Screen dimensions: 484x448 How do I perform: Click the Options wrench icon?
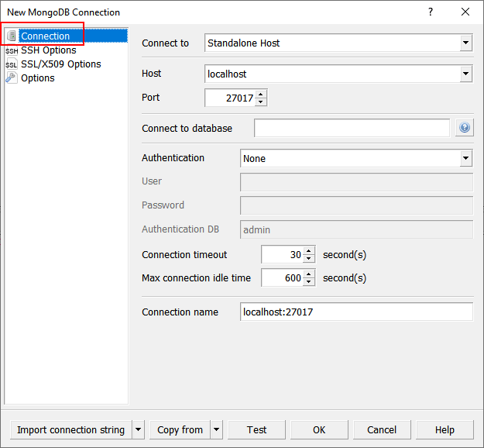coord(12,78)
